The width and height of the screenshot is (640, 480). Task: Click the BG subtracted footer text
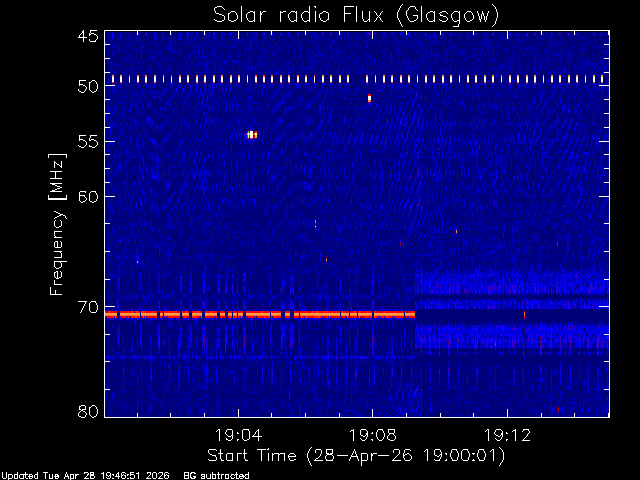click(216, 476)
